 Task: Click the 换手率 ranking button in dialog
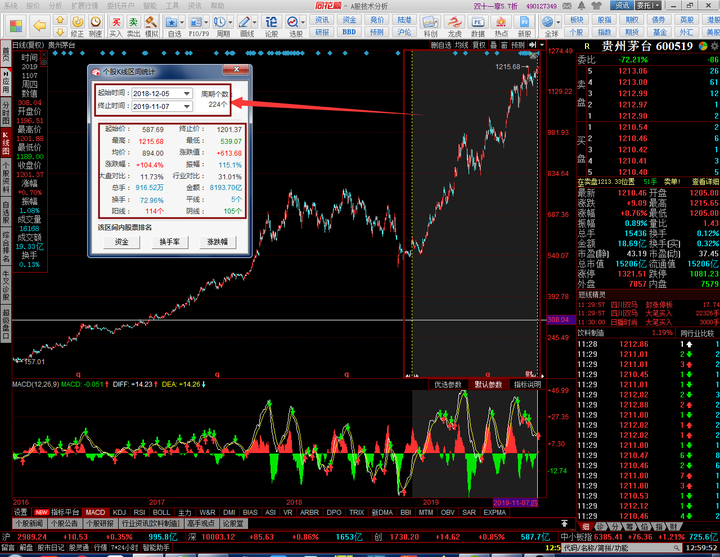coord(169,242)
